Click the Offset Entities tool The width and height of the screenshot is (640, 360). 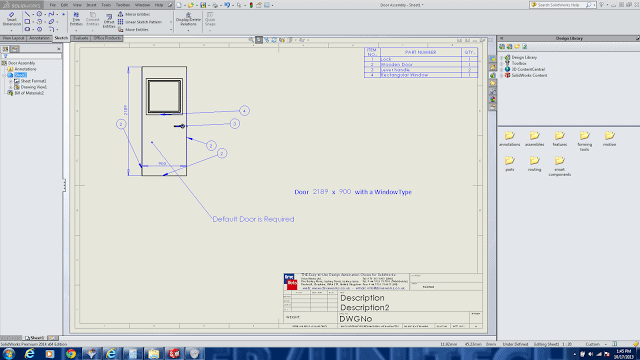(109, 20)
